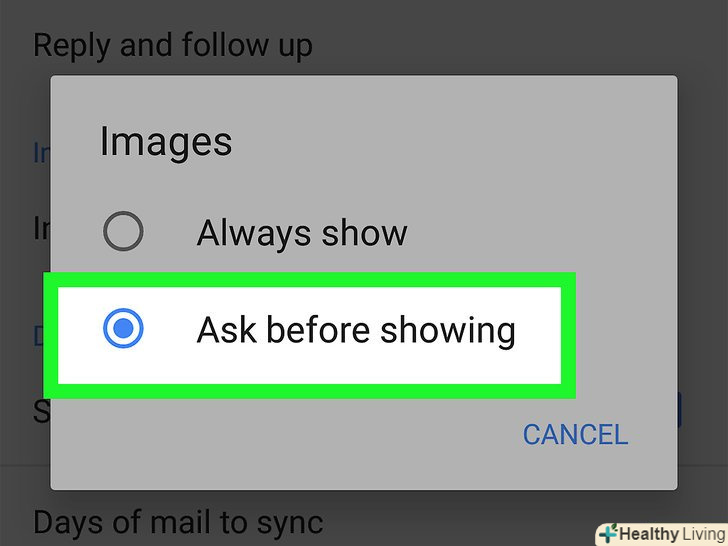Open Days of mail to sync setting
The image size is (728, 546).
178,522
